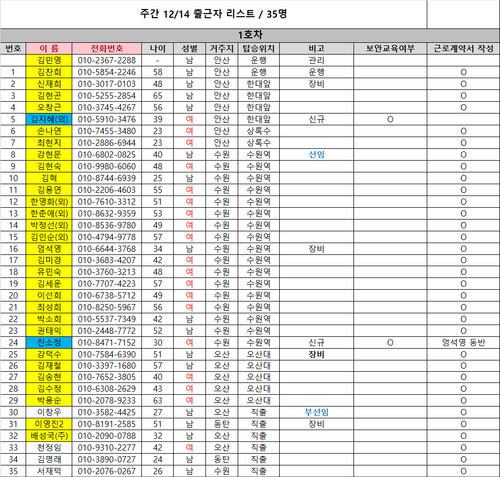Click the name cell '한준애(외)'
The width and height of the screenshot is (500, 477).
(49, 213)
